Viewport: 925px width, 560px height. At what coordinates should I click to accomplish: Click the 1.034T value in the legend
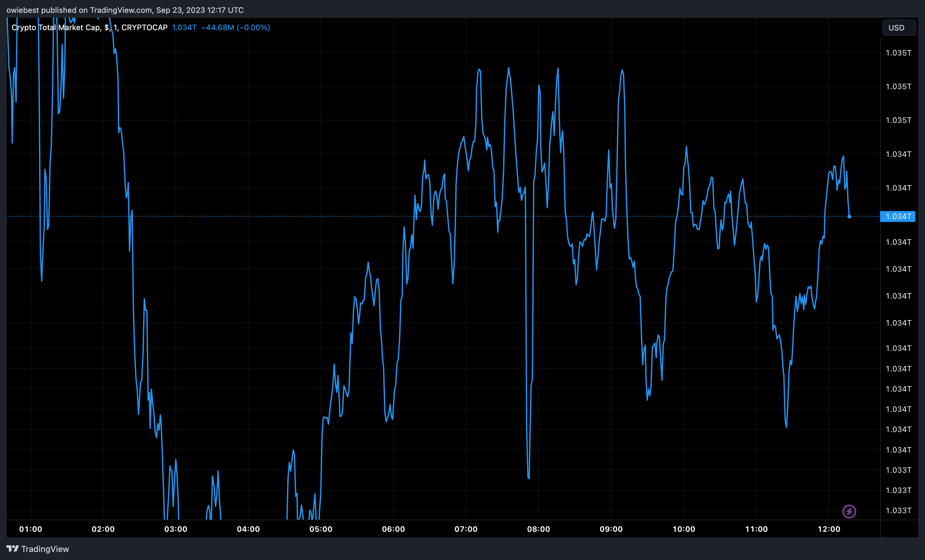coord(184,27)
